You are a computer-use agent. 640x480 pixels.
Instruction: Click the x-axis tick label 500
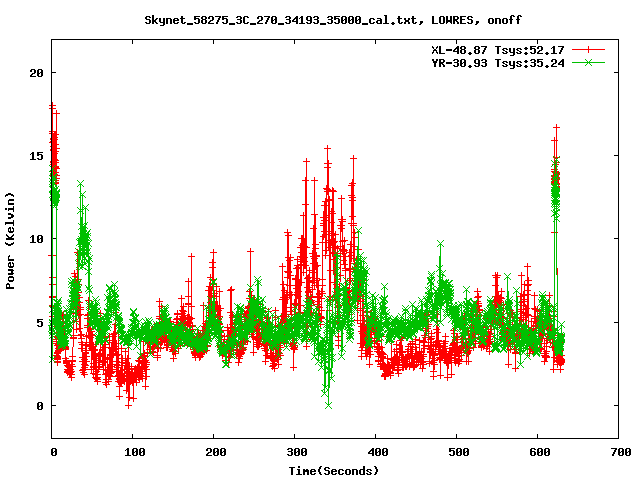[458, 452]
